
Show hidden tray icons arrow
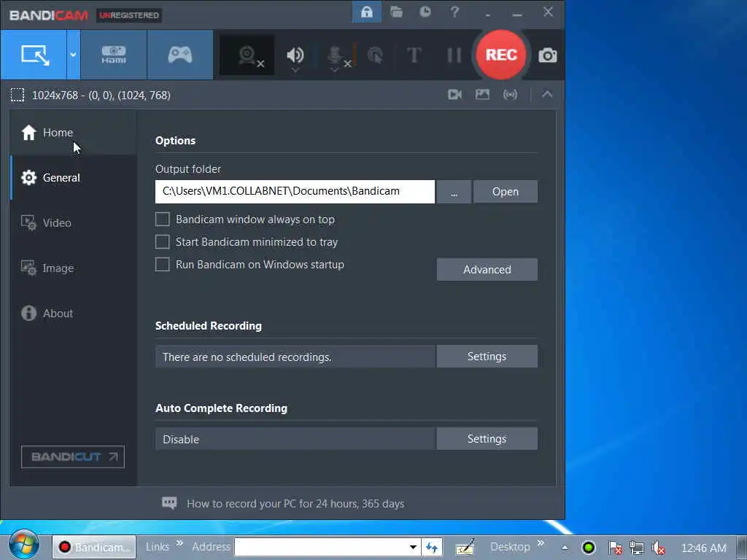click(565, 548)
